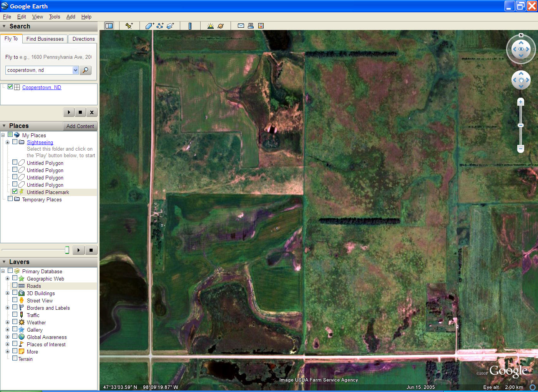Screen dimensions: 538x392
Task: Switch between Sky and Earth (planet icon)
Action: click(x=221, y=26)
